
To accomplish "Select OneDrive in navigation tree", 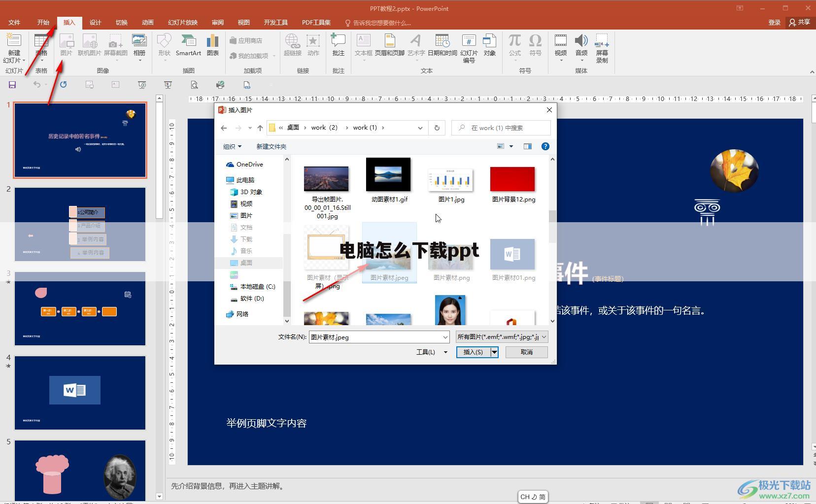I will [x=244, y=164].
